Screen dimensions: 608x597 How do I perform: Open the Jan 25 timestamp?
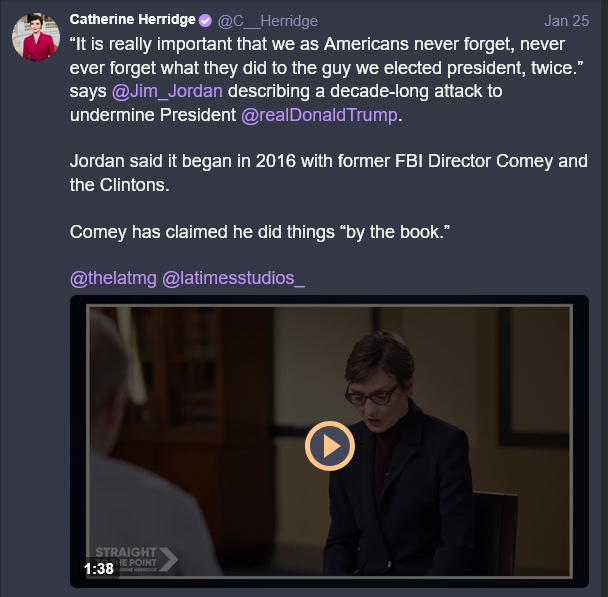[566, 20]
